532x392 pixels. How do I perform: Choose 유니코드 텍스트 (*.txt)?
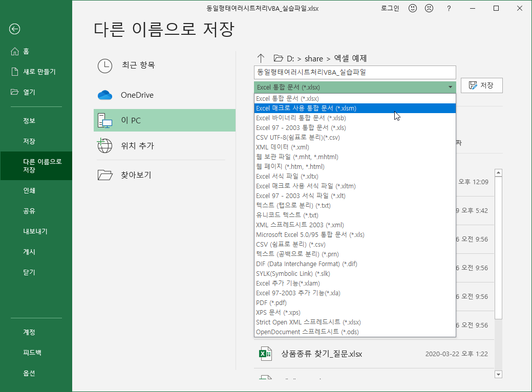click(355, 215)
